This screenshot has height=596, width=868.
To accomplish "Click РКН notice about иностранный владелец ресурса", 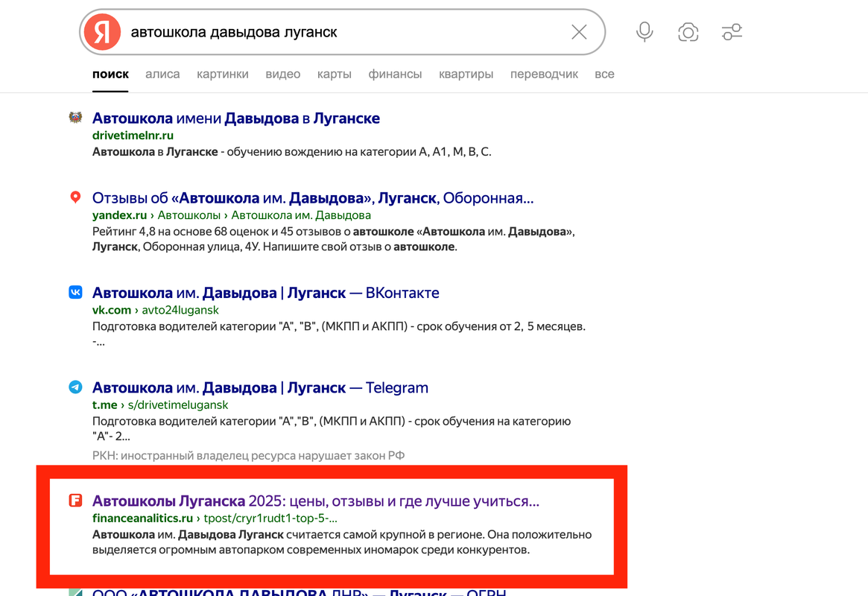I will [x=249, y=455].
